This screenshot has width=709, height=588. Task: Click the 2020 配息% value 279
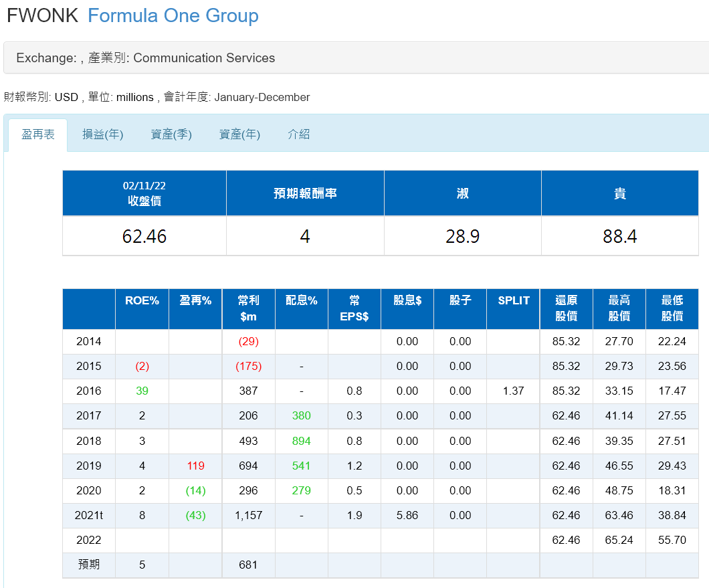(301, 491)
